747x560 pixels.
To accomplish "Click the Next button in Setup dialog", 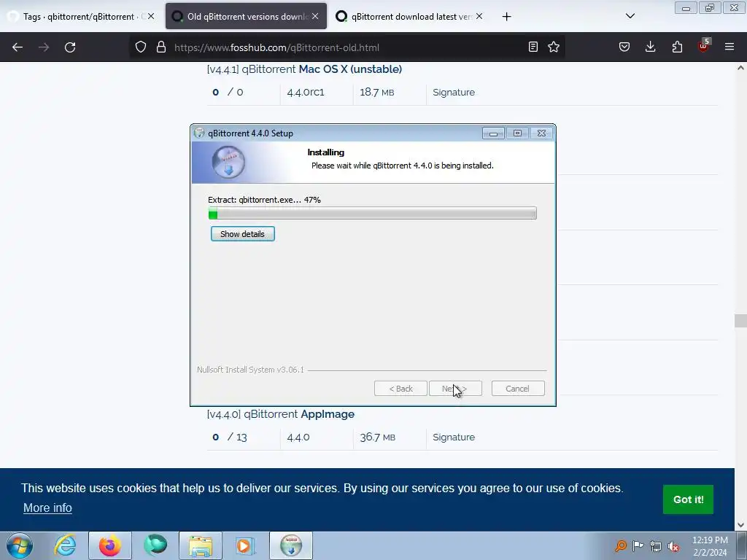I will (x=455, y=389).
